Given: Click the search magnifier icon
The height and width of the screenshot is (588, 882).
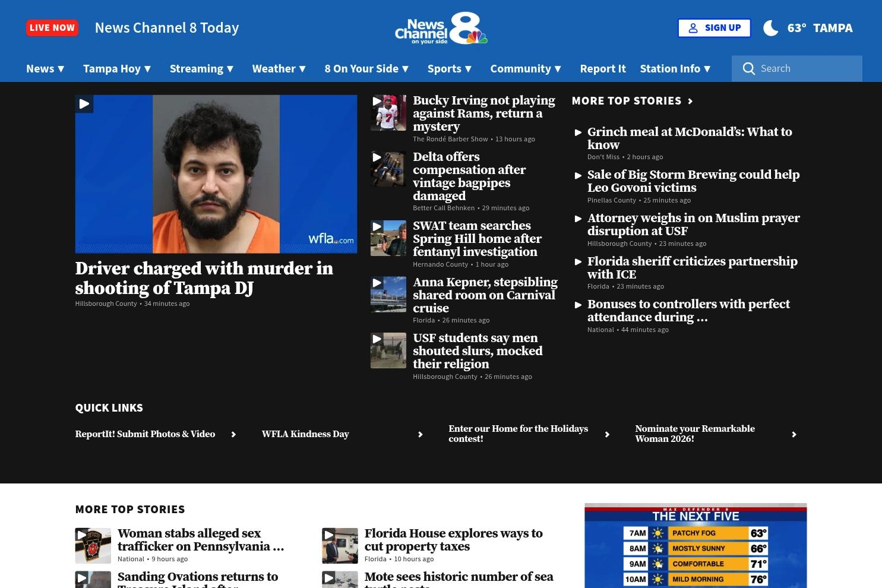Looking at the screenshot, I should [x=749, y=69].
